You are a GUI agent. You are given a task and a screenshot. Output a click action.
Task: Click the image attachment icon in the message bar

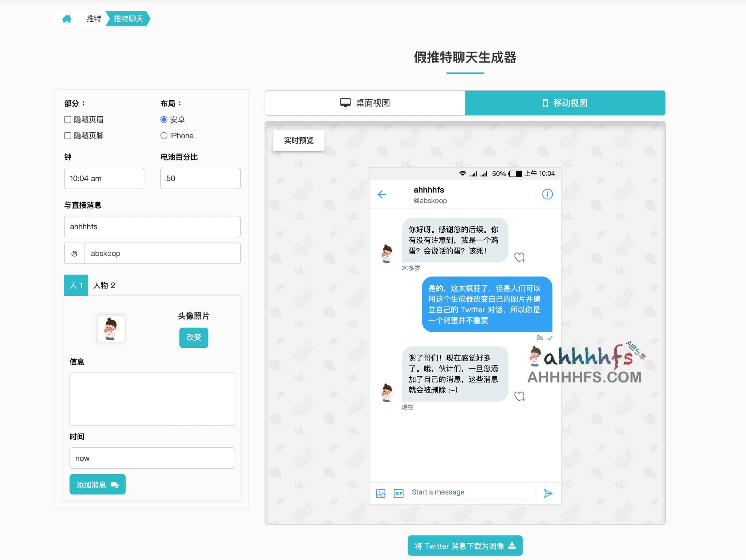pos(380,493)
